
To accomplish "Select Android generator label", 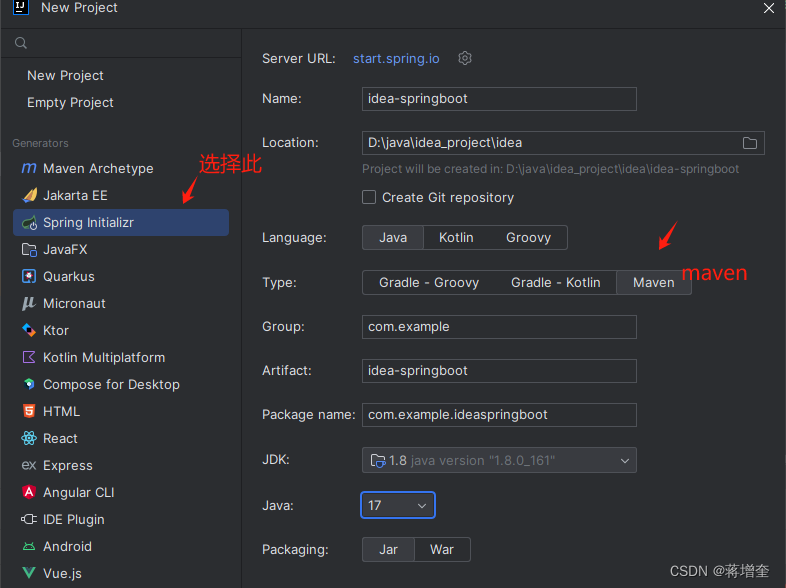I will tap(67, 546).
